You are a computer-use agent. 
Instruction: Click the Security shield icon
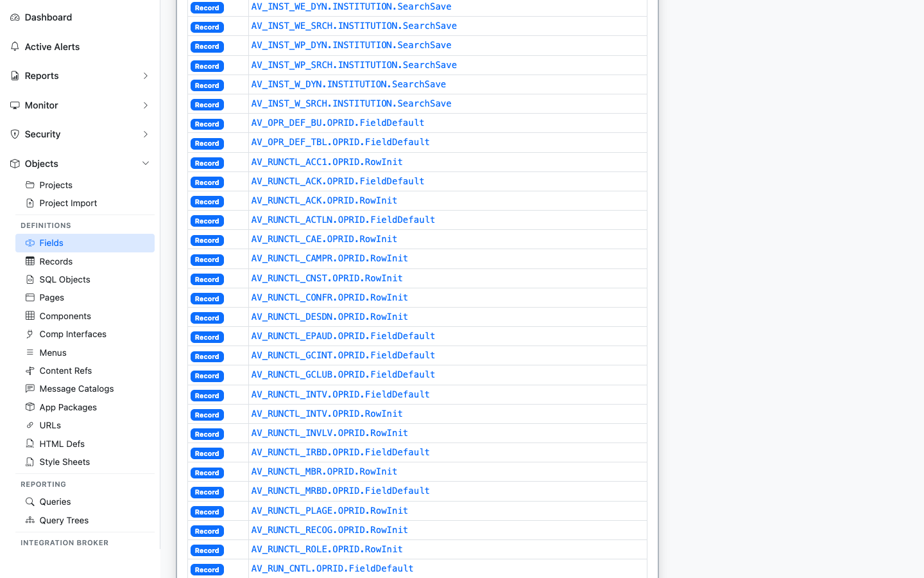click(x=15, y=134)
